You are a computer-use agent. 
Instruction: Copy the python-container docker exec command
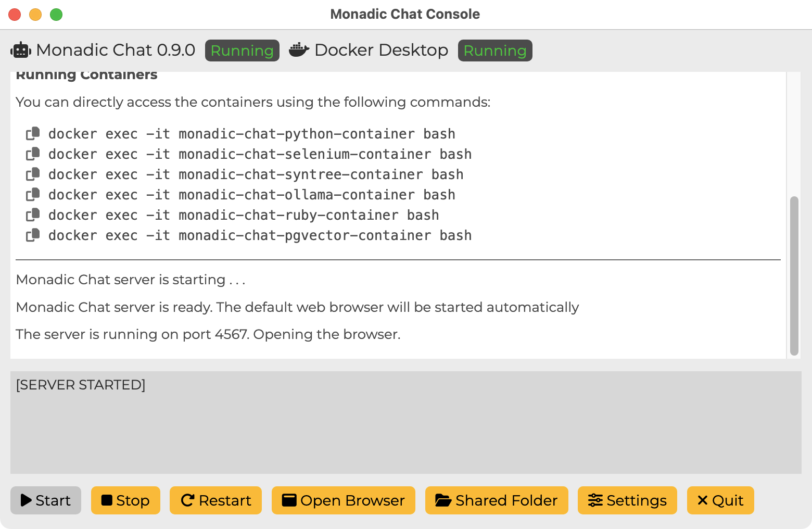(33, 134)
